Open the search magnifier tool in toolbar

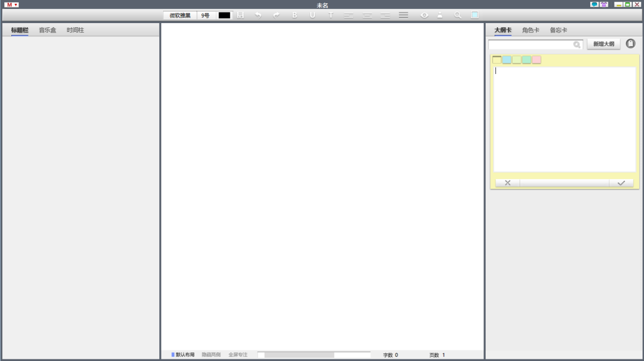tap(458, 15)
